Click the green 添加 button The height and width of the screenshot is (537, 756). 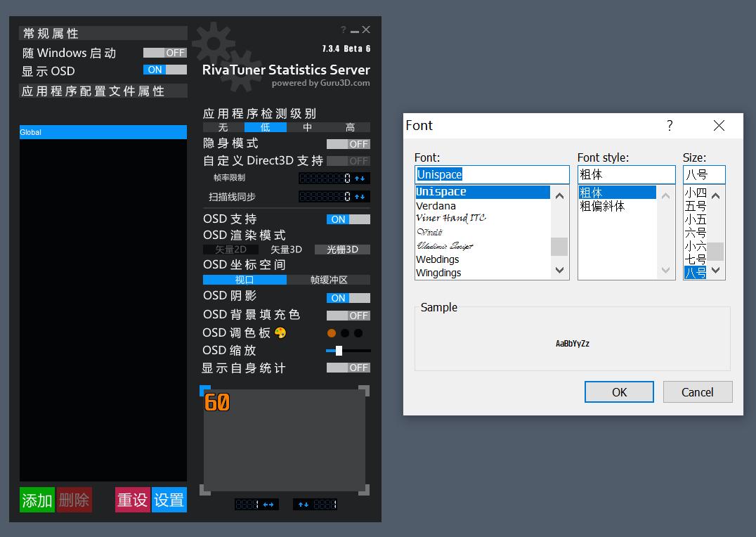[36, 500]
